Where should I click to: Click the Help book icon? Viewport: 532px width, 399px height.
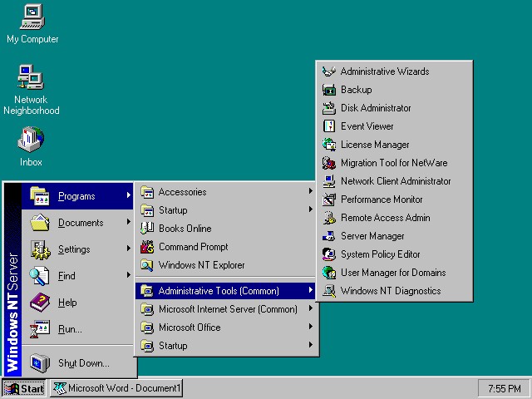coord(40,303)
